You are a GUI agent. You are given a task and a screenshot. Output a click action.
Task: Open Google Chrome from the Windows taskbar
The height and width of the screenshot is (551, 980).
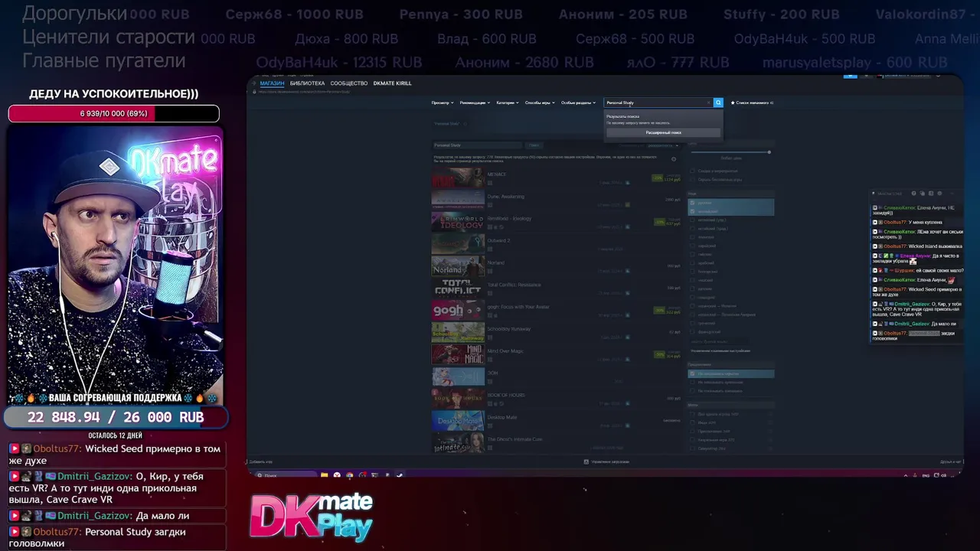(x=349, y=475)
